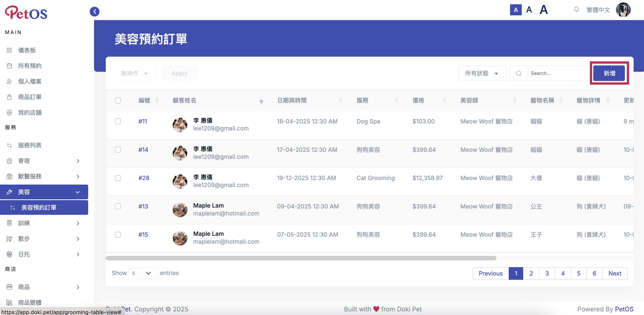The image size is (644, 315).
Task: Click the 儀表板 dashboard icon
Action: point(9,50)
